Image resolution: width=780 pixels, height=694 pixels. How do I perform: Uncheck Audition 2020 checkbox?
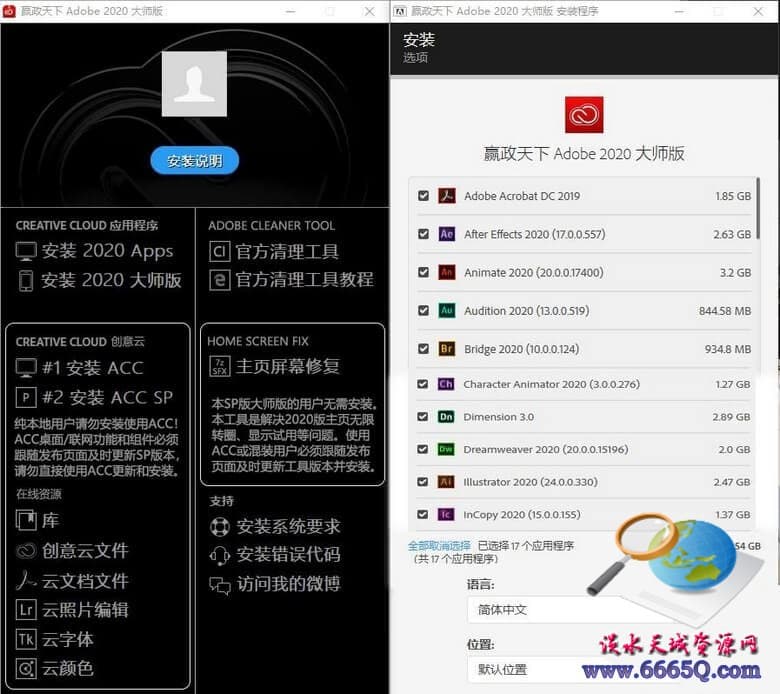[x=423, y=310]
